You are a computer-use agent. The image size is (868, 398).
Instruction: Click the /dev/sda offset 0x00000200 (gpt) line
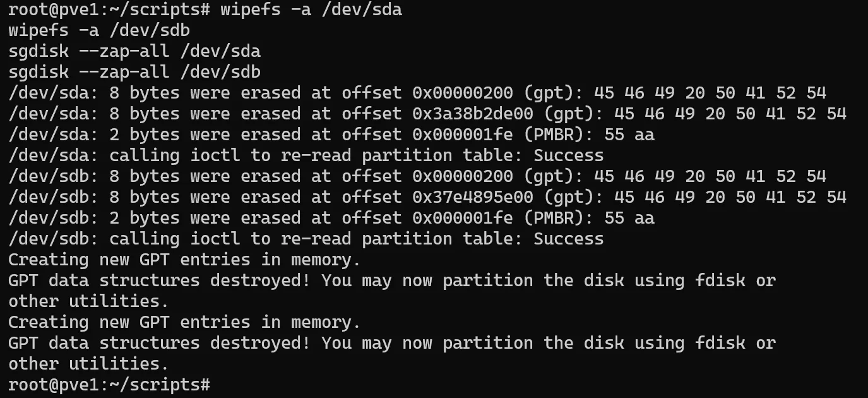point(417,93)
